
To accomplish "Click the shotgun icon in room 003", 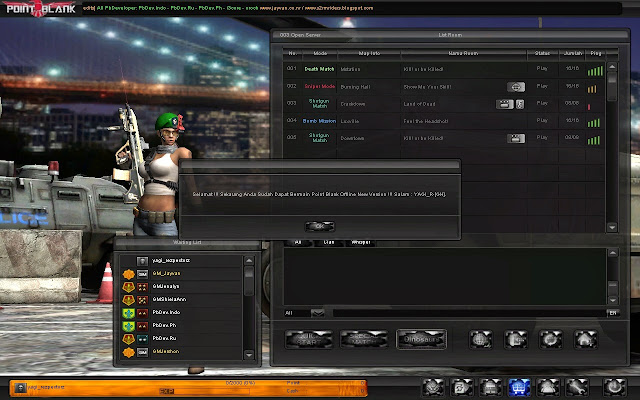I will tap(504, 104).
